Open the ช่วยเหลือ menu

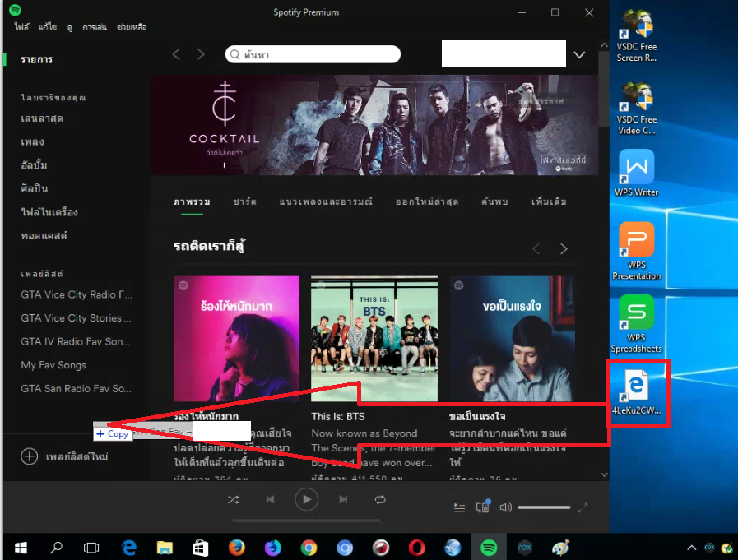click(132, 27)
